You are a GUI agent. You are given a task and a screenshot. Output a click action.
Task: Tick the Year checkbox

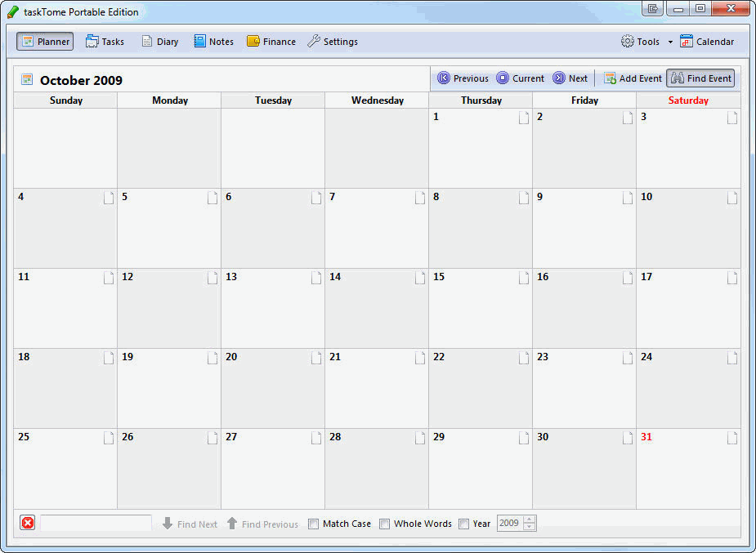(464, 524)
